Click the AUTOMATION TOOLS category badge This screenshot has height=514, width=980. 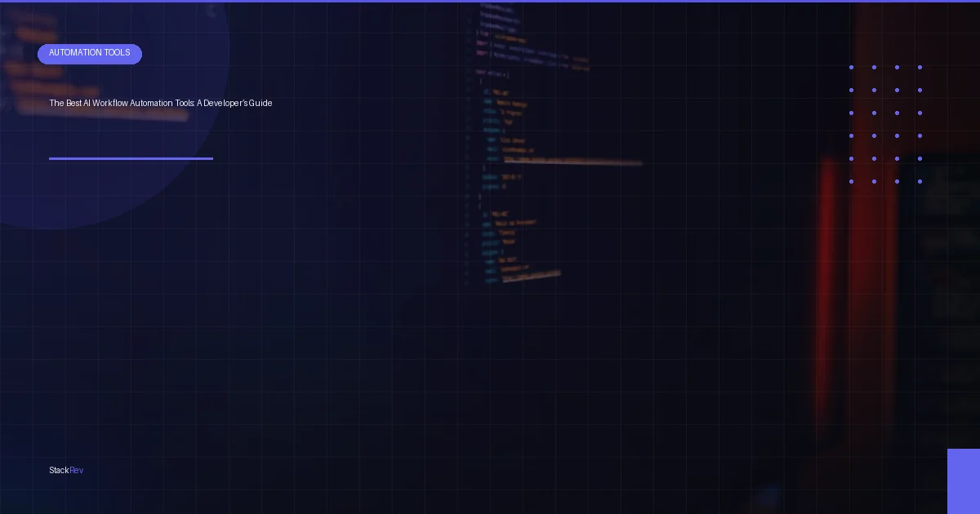(x=90, y=54)
